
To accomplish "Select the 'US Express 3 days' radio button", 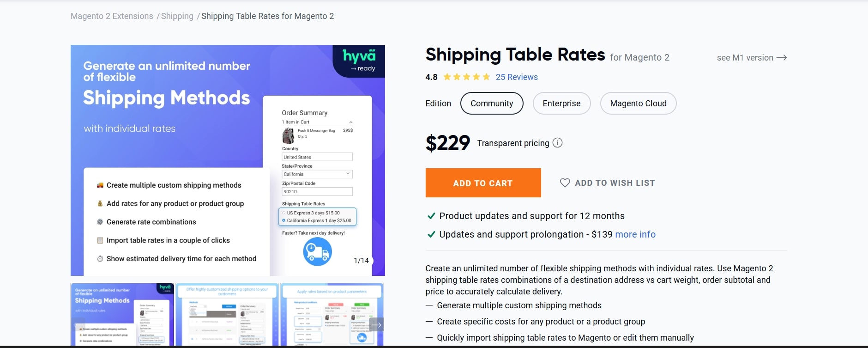I will pos(283,214).
